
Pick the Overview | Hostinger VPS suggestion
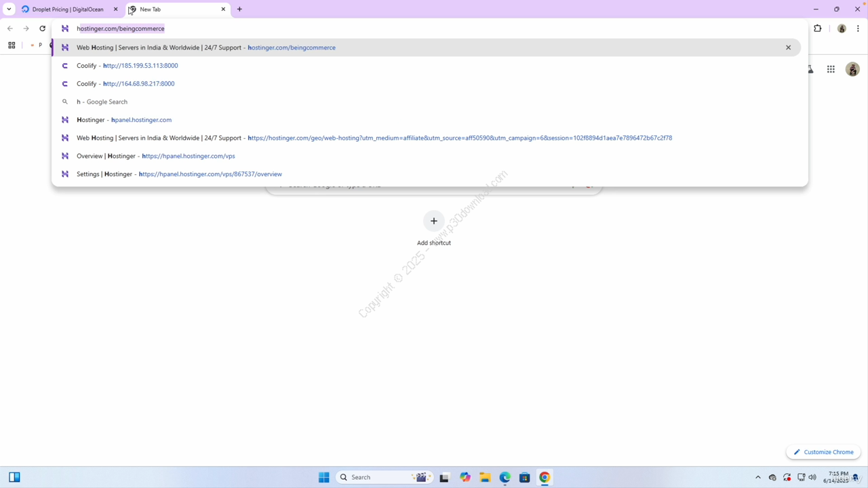156,156
